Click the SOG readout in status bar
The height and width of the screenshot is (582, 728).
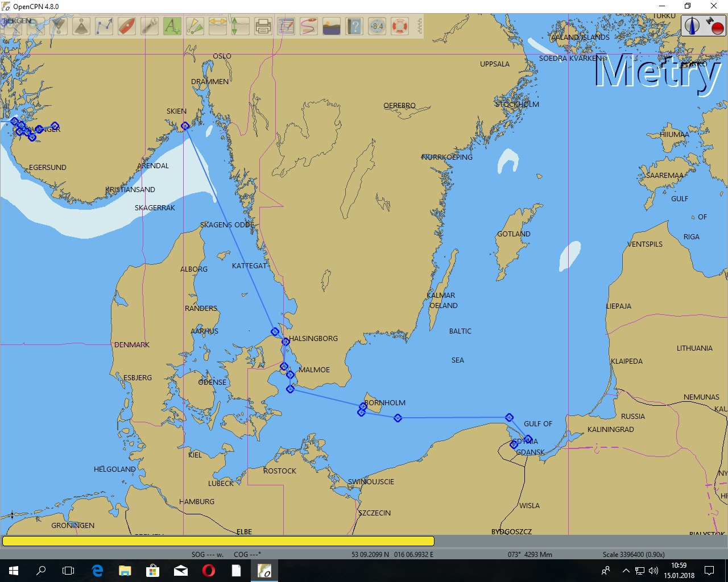pyautogui.click(x=208, y=554)
